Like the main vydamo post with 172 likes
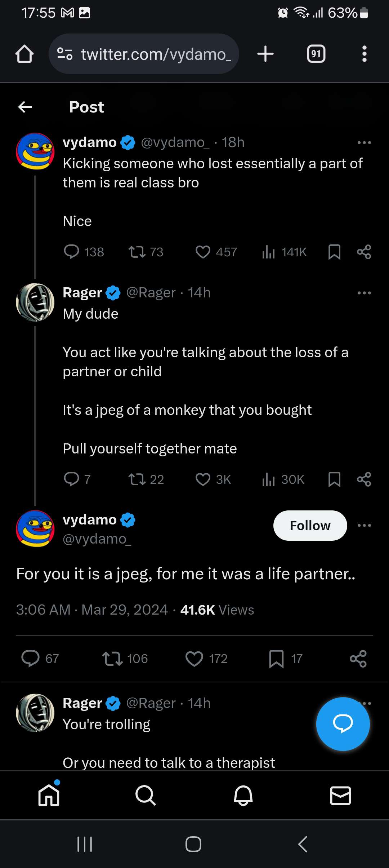 (x=194, y=659)
